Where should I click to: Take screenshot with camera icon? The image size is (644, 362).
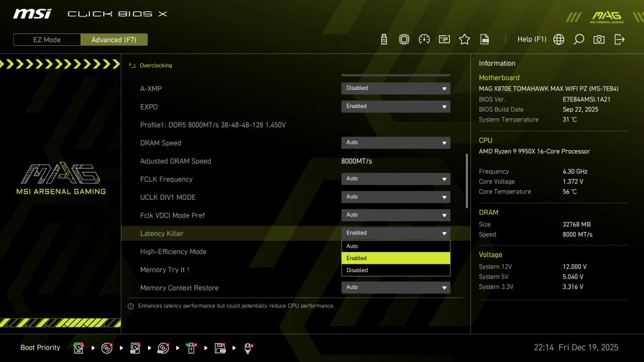(599, 40)
